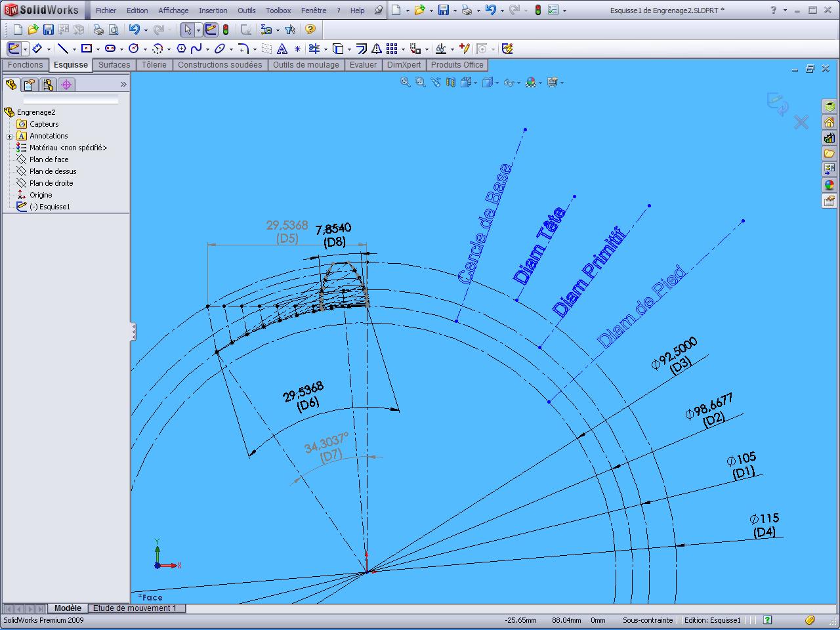Screen dimensions: 840x630
Task: Expand the display style dropdown arrow
Action: 497,83
